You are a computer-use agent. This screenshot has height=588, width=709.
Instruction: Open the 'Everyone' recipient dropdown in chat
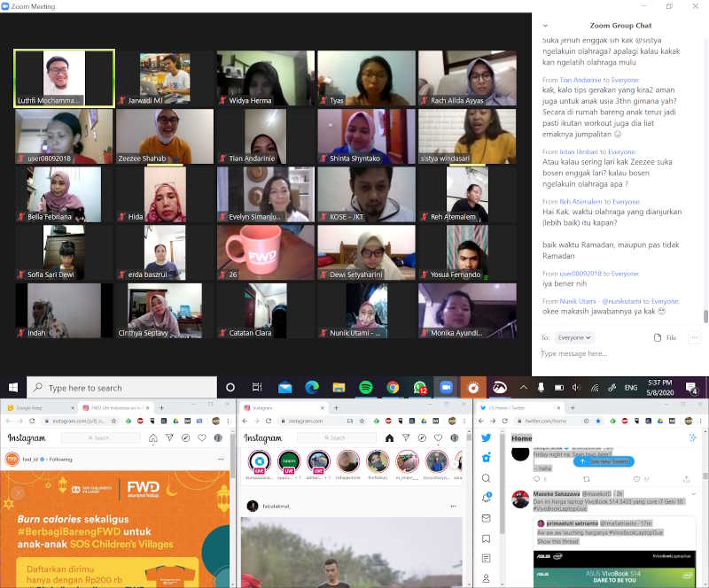(x=575, y=337)
